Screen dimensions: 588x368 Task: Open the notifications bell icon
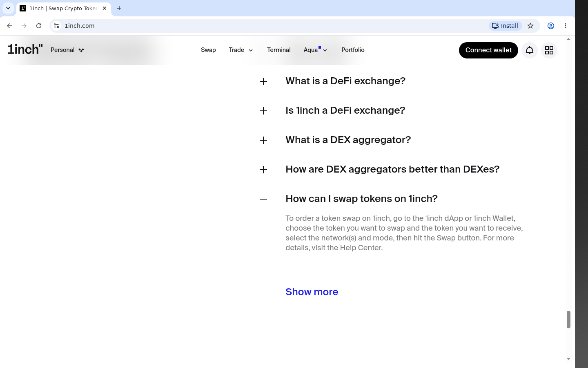(530, 50)
